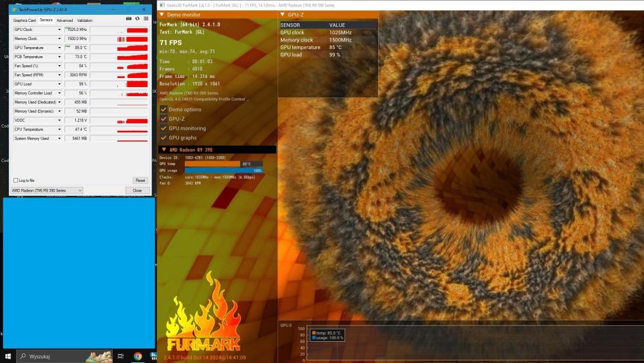Enable the Log to file checkbox

point(16,180)
